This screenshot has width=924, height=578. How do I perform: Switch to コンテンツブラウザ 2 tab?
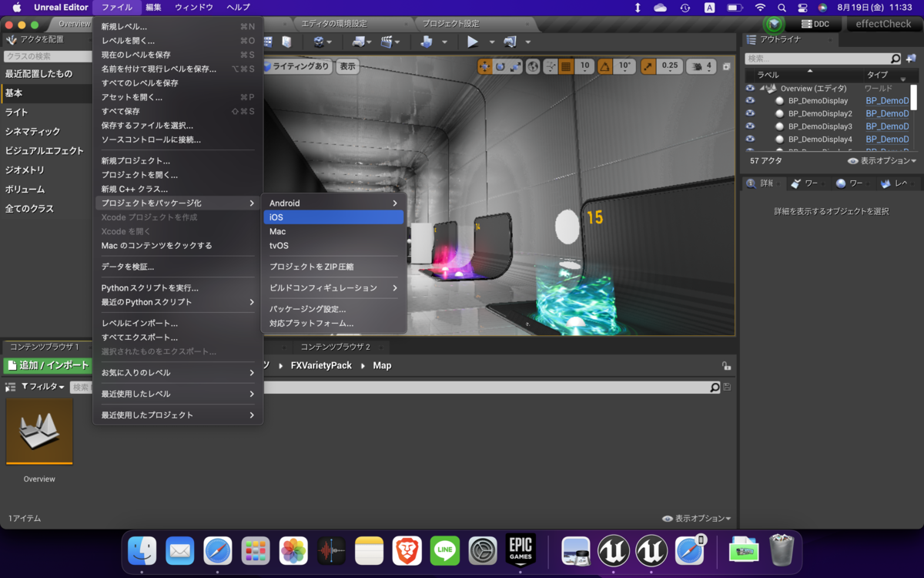(x=336, y=347)
